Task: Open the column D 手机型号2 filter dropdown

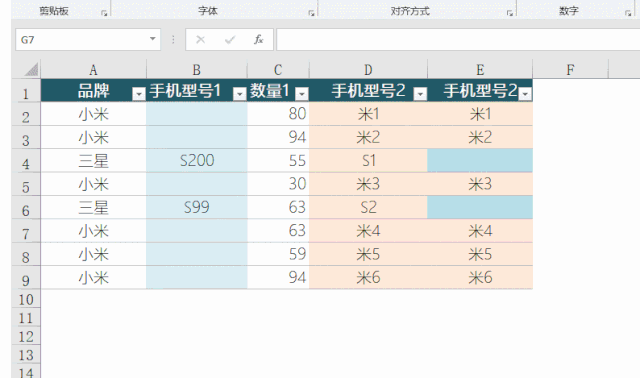Action: (x=420, y=94)
